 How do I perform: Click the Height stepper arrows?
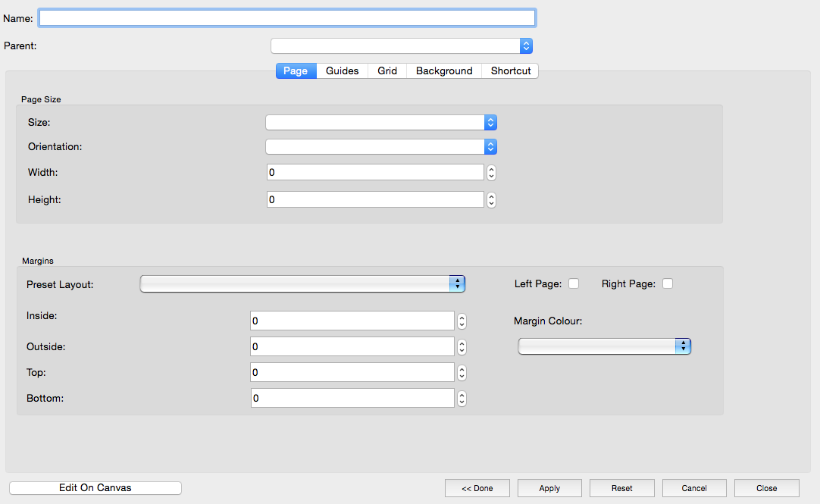(x=491, y=200)
